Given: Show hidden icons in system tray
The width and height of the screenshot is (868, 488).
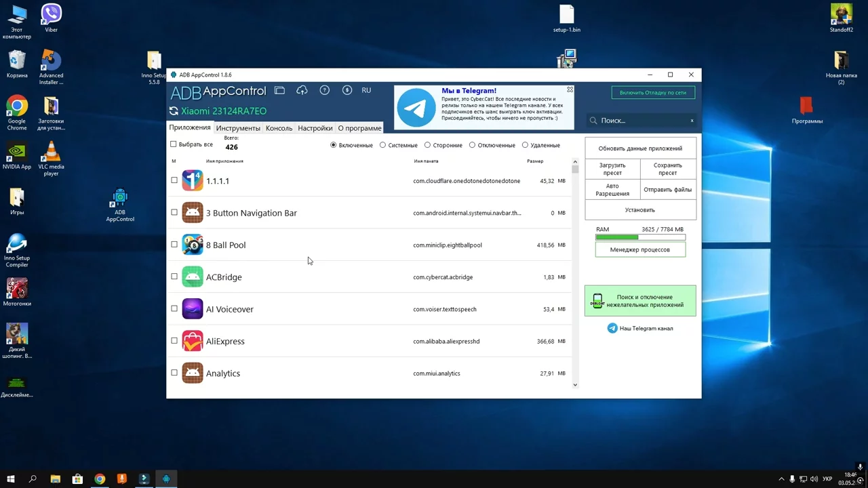Looking at the screenshot, I should (x=781, y=479).
